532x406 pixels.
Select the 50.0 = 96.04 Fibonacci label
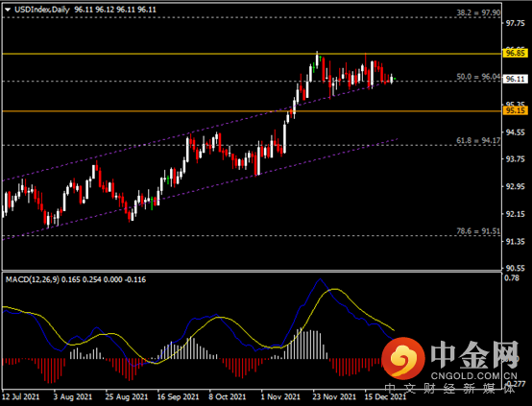(478, 77)
